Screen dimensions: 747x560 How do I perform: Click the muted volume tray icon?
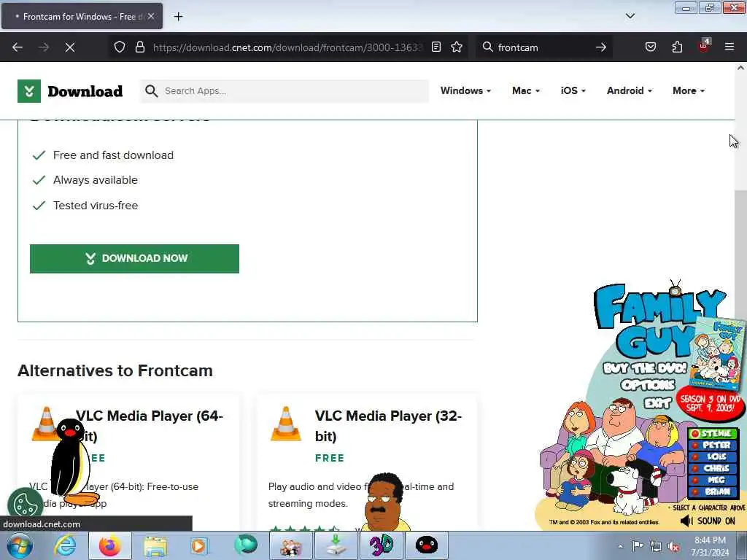674,546
